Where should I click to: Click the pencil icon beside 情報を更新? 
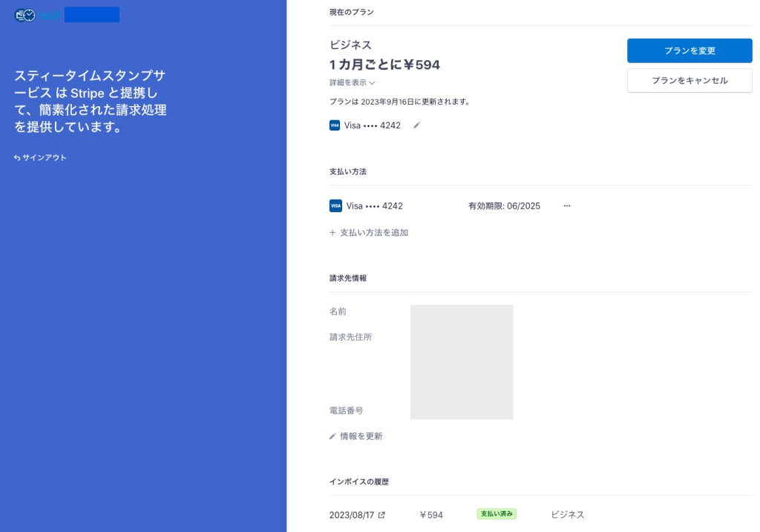[332, 436]
